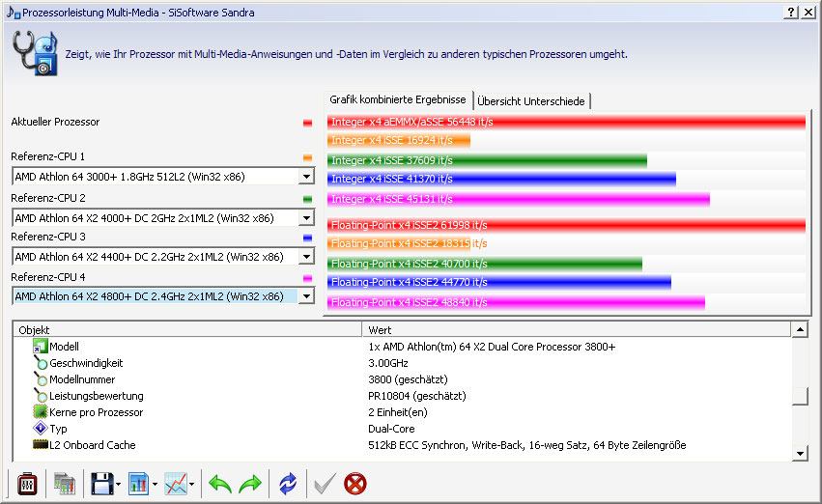822x504 pixels.
Task: Click the red cancel X icon
Action: (355, 484)
